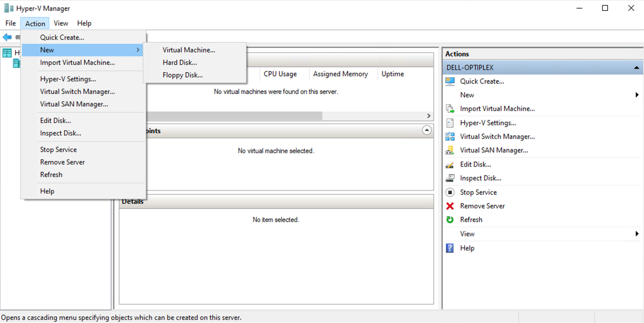Click the 'No virtual machine selected.' text
644x323 pixels.
pyautogui.click(x=276, y=151)
